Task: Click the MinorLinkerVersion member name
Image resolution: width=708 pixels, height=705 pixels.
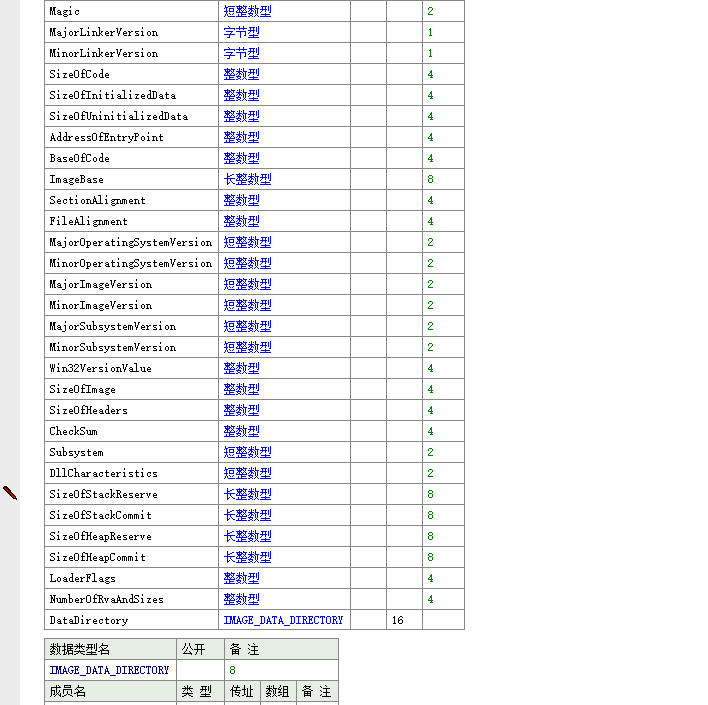Action: 103,53
